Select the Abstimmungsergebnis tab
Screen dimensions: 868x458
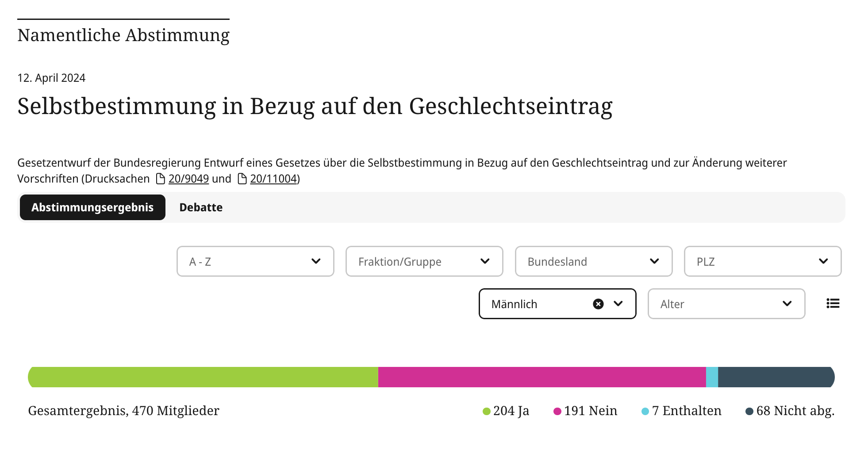coord(92,208)
